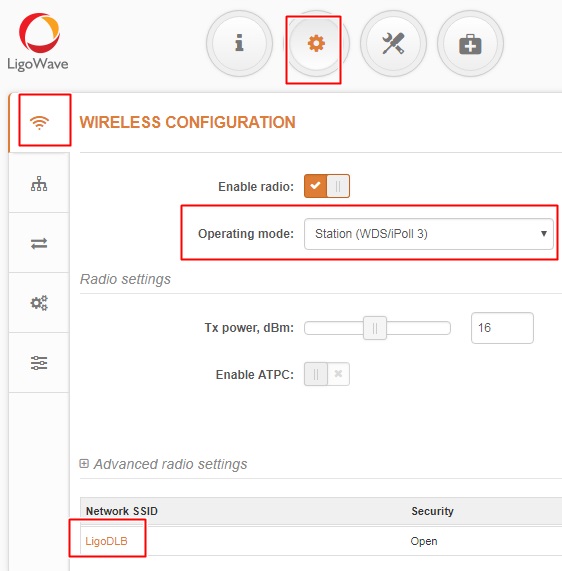Toggle the Enable radio switch
The image size is (562, 571).
(327, 186)
